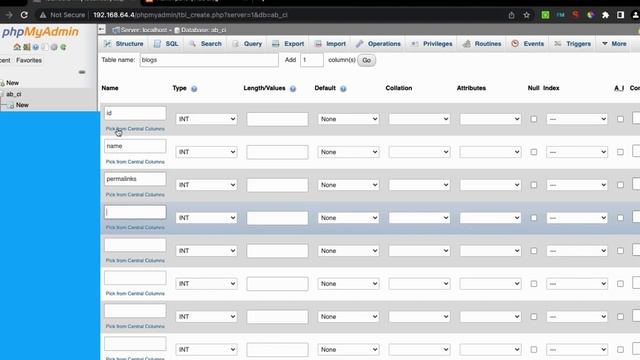640x360 pixels.
Task: Click the Length/Values help icon
Action: tap(293, 89)
